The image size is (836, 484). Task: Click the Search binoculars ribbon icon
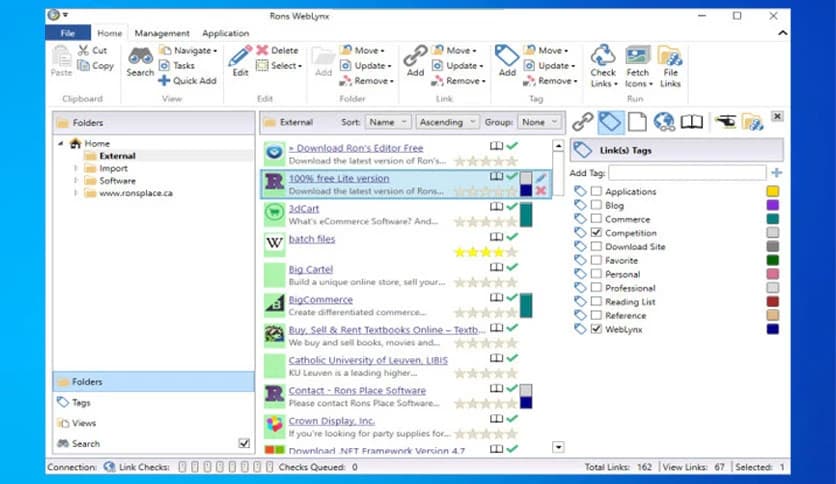tap(140, 57)
